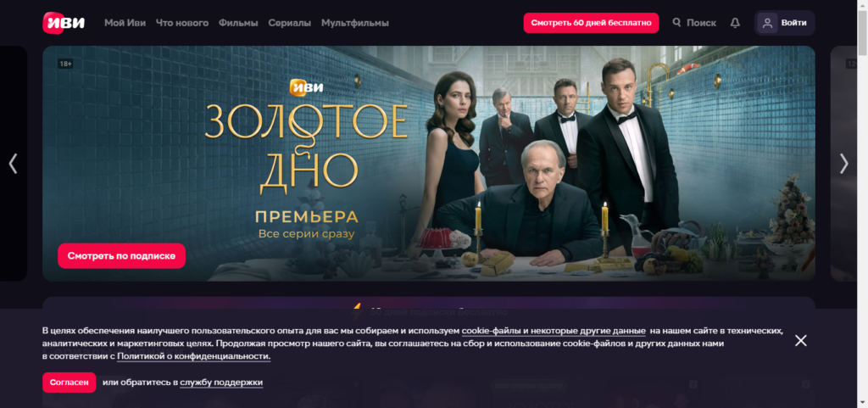
Task: Open the Что нового section
Action: click(x=182, y=23)
